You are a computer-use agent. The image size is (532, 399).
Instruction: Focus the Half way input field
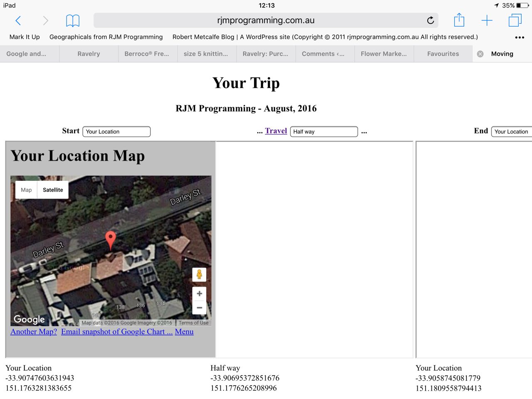(324, 132)
